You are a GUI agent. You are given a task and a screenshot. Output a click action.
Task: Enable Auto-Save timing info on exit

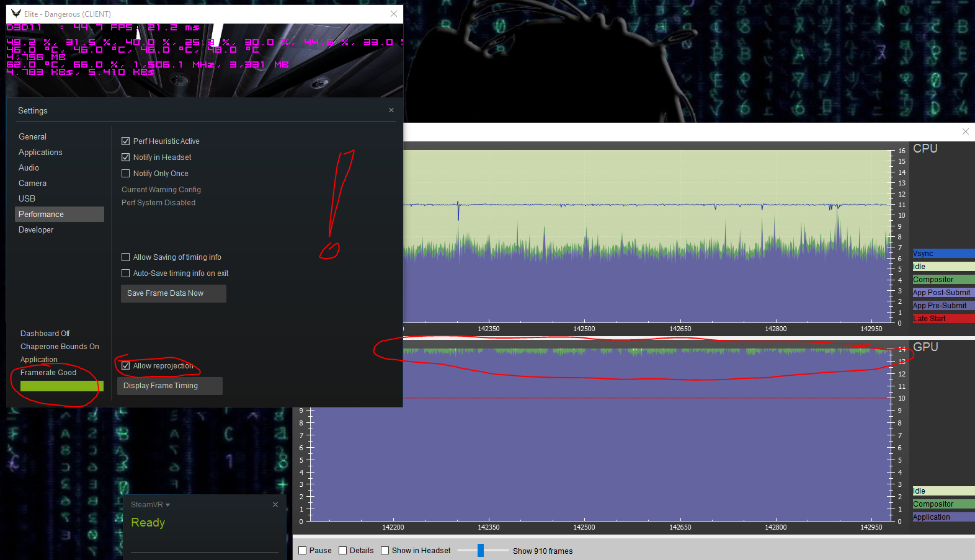[126, 273]
